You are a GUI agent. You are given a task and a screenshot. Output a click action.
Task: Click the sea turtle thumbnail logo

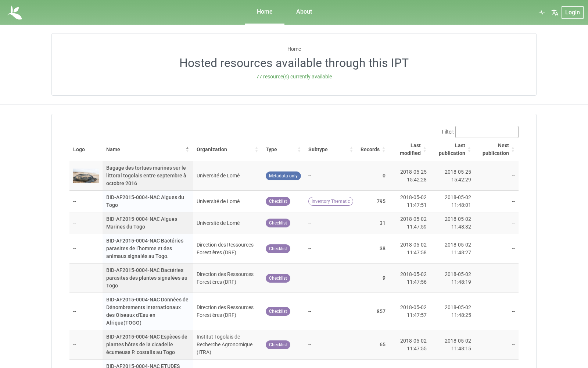[86, 176]
